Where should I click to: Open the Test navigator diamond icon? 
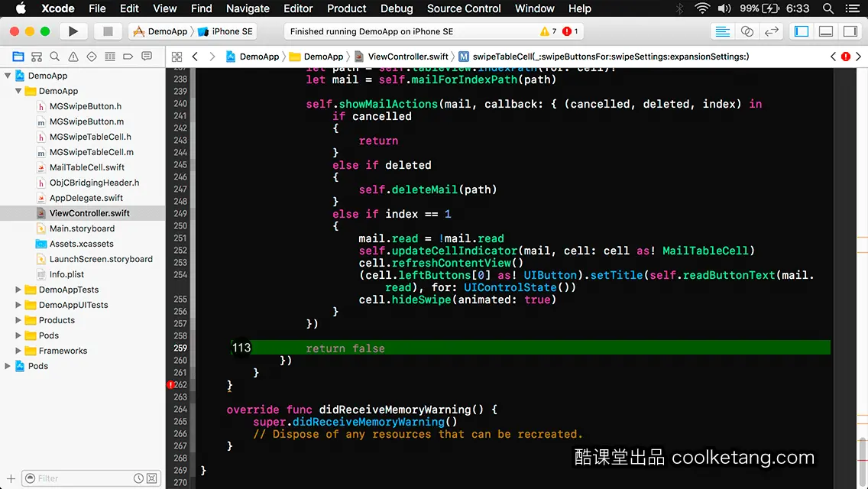pos(92,57)
